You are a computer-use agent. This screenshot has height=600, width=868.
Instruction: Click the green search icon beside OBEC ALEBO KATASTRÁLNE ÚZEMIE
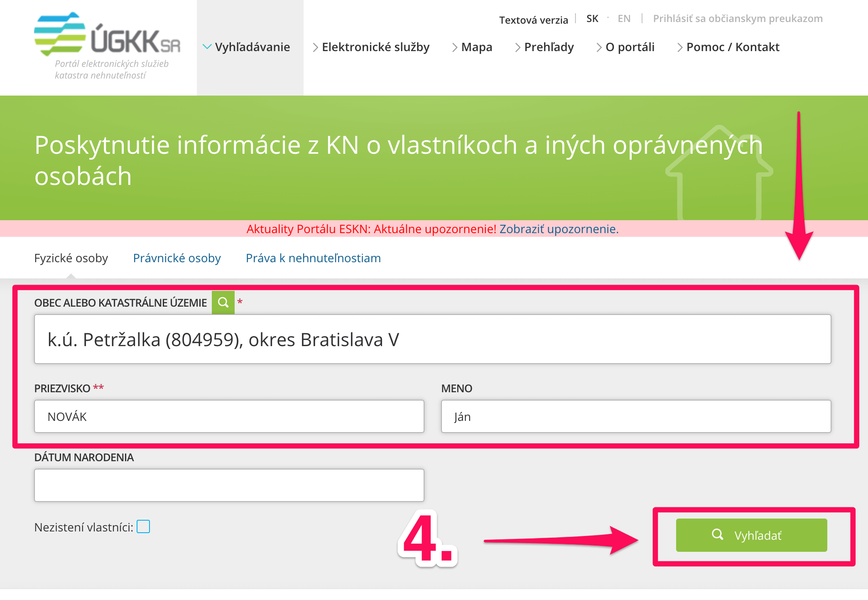223,302
